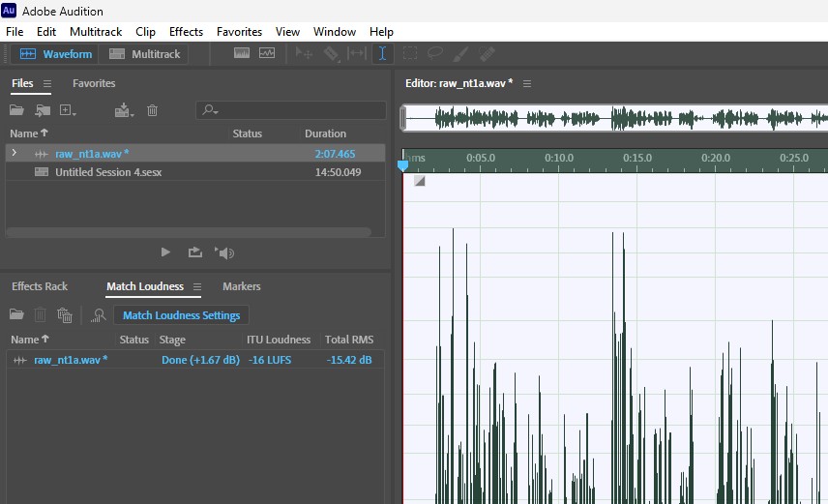This screenshot has width=828, height=504.
Task: Show the Spectral Pitch Display
Action: [x=266, y=54]
